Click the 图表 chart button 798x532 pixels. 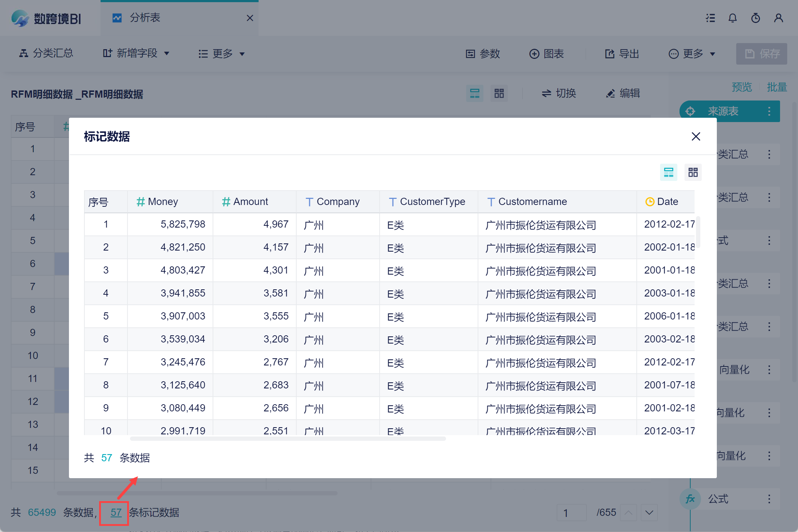[x=547, y=54]
